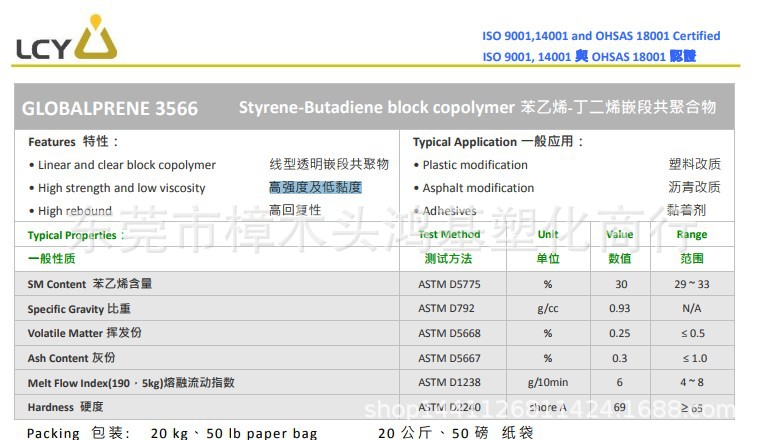Click the Hardness value 69

(619, 407)
